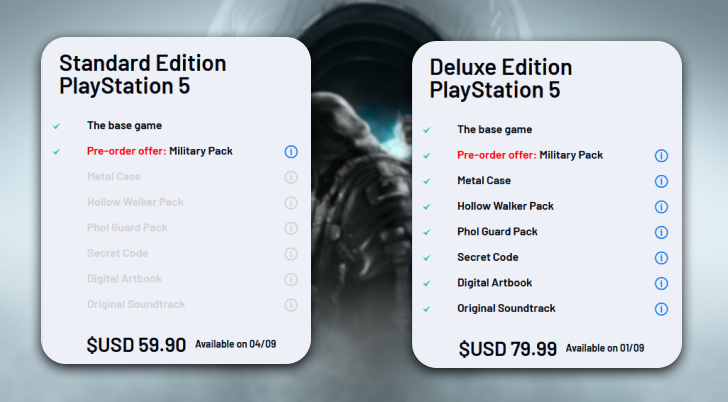Click info icon next to Deluxe Phol Guard Pack

[661, 232]
